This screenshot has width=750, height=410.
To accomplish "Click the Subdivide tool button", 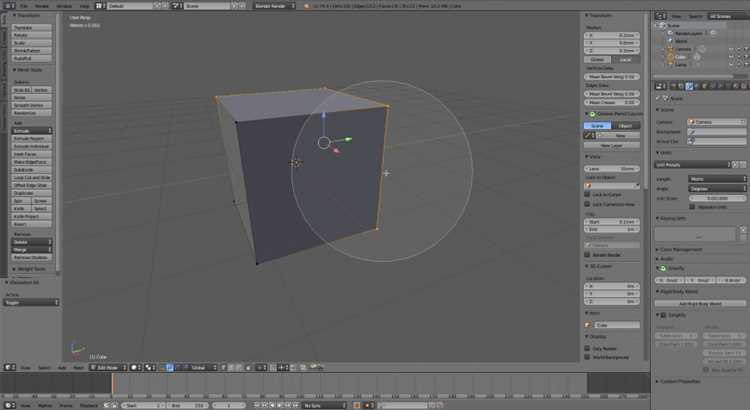I will tap(32, 170).
